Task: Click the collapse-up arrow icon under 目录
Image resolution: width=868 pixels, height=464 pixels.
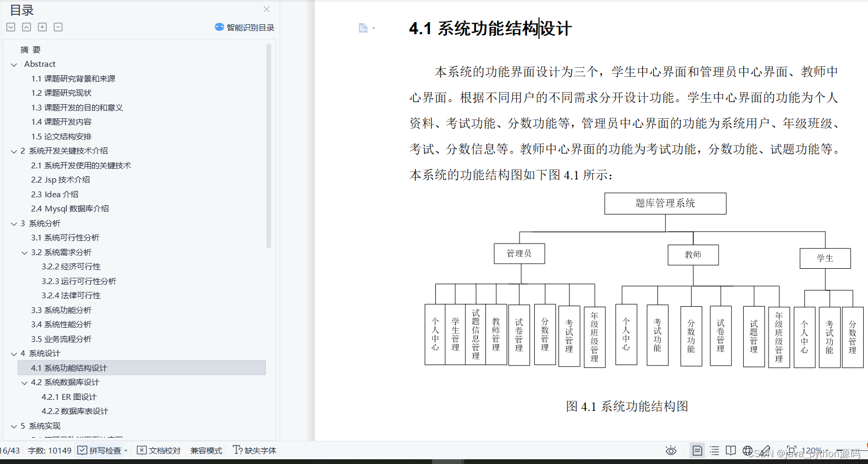Action: click(26, 27)
